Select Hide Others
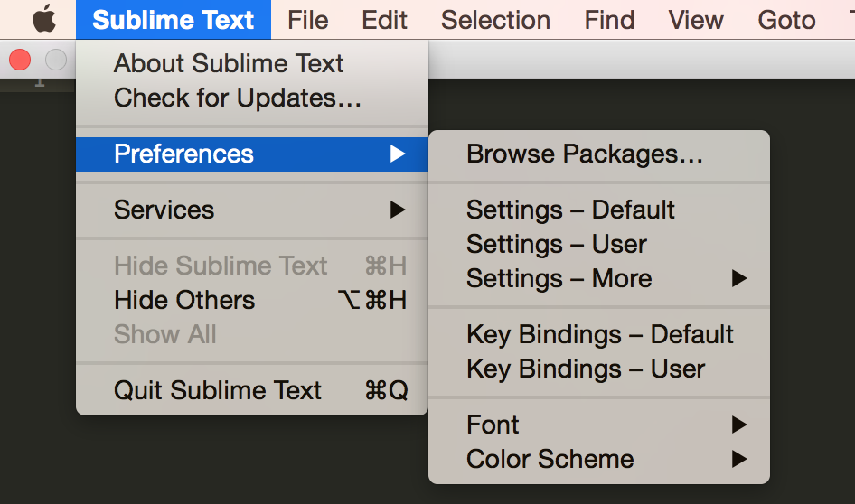This screenshot has width=855, height=504. coord(252,300)
